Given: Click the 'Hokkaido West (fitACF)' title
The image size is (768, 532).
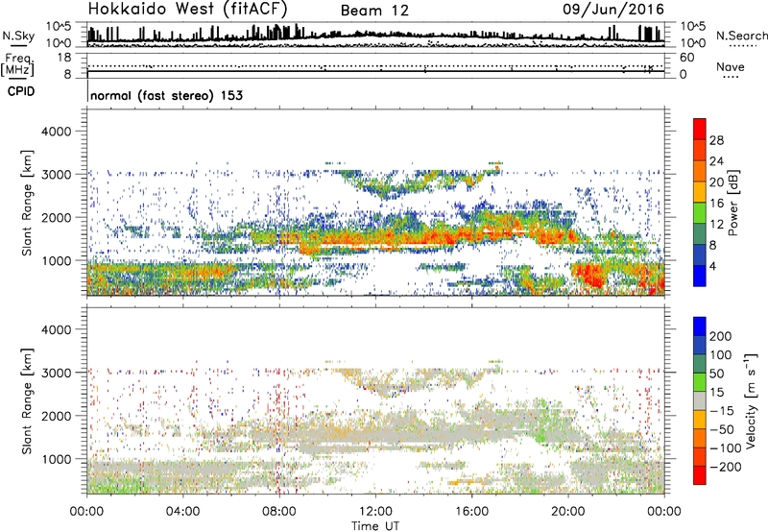Looking at the screenshot, I should (x=187, y=9).
